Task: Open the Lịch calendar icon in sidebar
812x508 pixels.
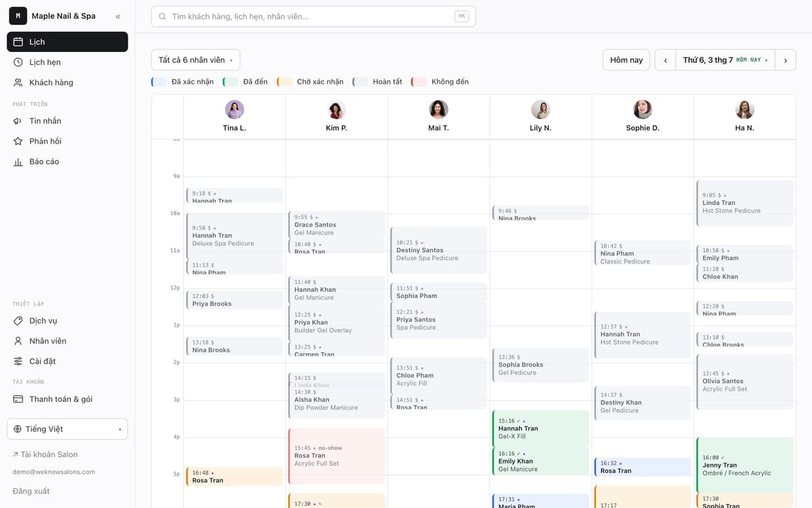Action: [18, 42]
